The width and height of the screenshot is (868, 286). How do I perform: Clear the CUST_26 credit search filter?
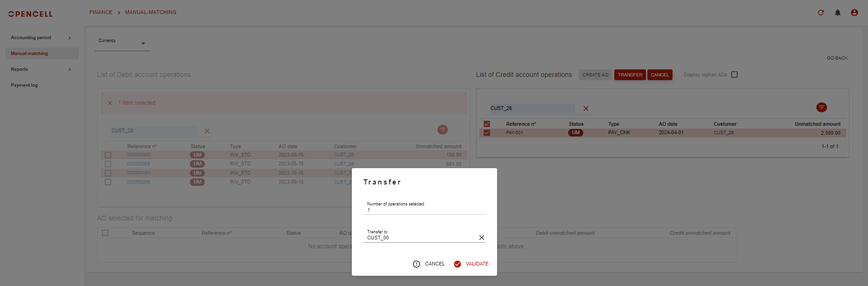[586, 109]
